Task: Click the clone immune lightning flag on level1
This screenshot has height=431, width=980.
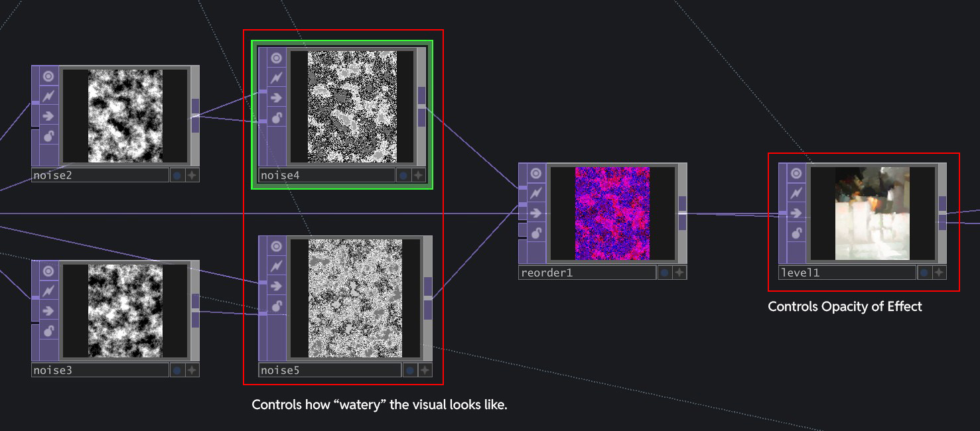Action: click(796, 194)
